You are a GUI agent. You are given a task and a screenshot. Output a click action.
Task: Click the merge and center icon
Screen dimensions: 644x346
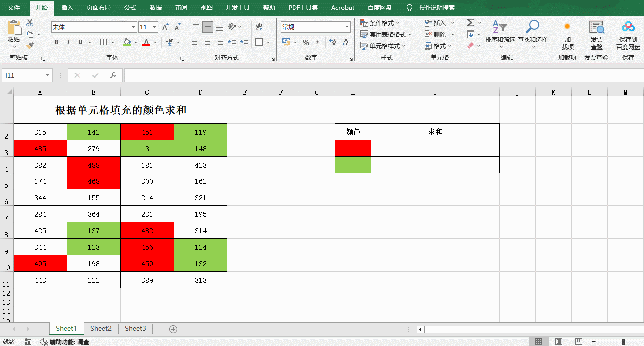[x=259, y=42]
